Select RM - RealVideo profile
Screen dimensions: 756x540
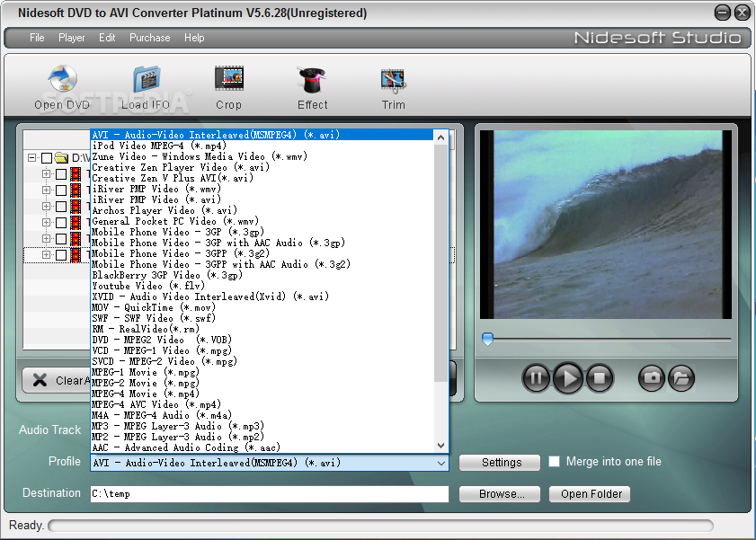262,329
